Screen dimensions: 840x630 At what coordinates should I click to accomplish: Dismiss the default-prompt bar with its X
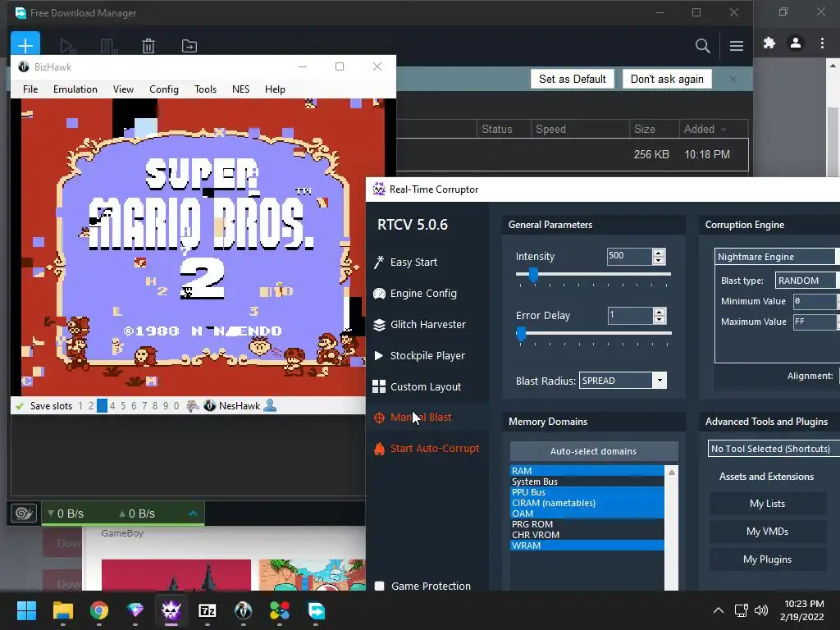(733, 79)
